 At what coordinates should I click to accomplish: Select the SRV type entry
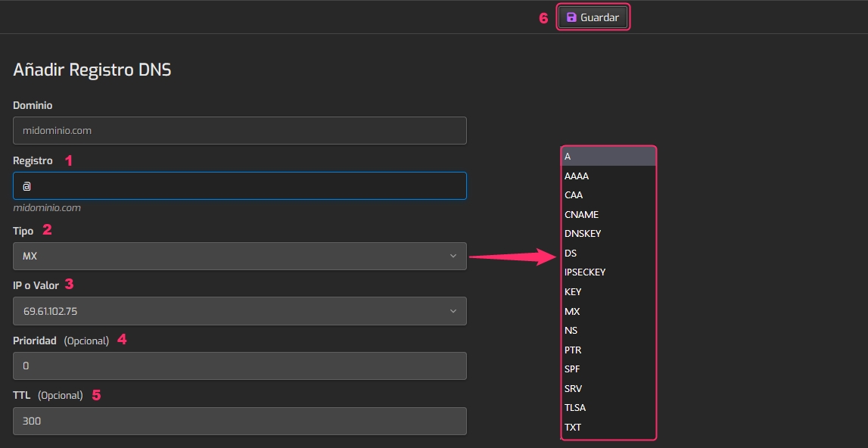[x=609, y=388]
